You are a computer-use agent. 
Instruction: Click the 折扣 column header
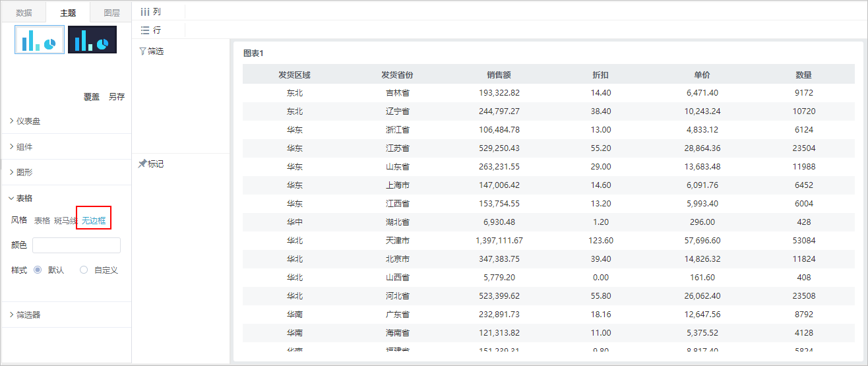(601, 75)
